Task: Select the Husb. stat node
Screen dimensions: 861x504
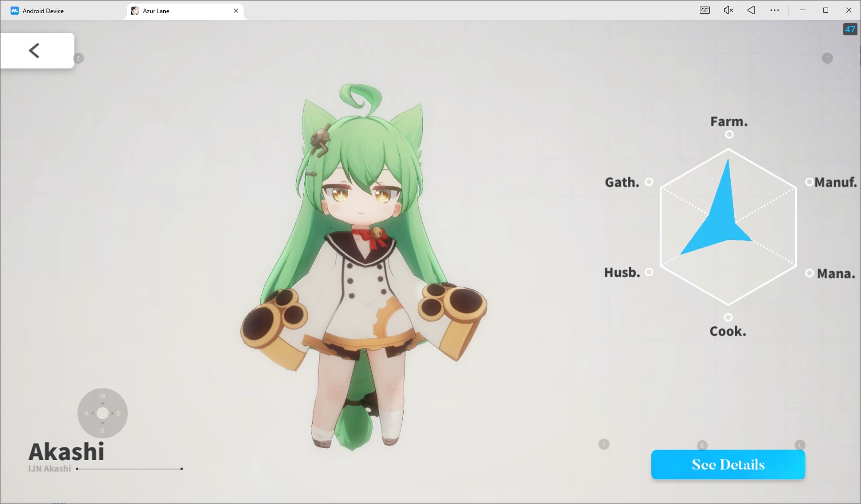Action: coord(649,272)
